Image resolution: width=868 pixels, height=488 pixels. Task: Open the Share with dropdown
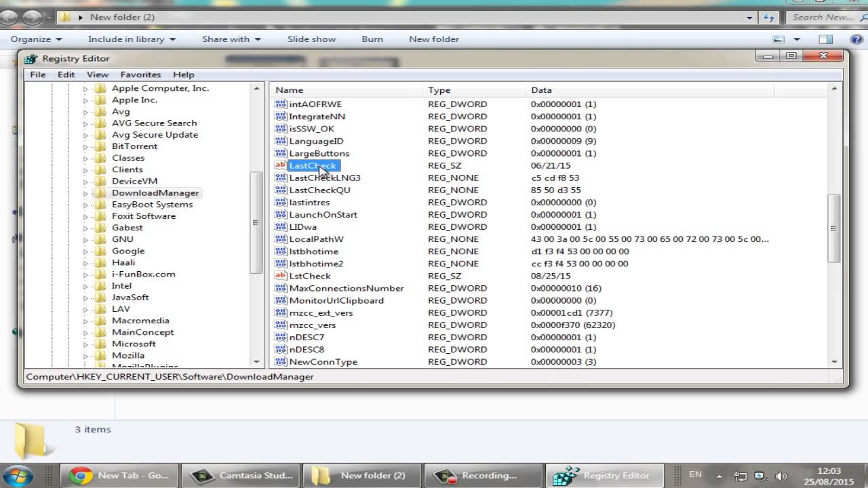(231, 39)
